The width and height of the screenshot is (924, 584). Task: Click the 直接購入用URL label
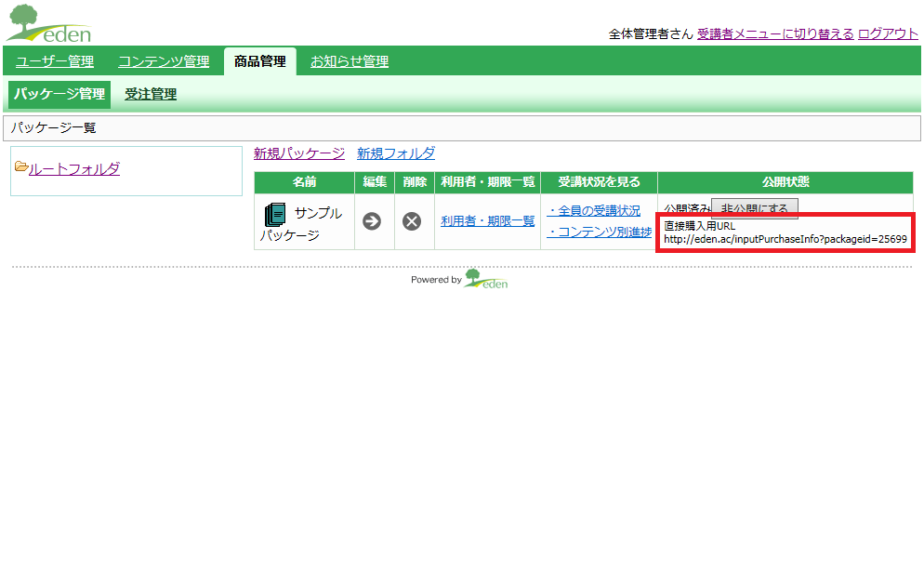click(x=699, y=226)
